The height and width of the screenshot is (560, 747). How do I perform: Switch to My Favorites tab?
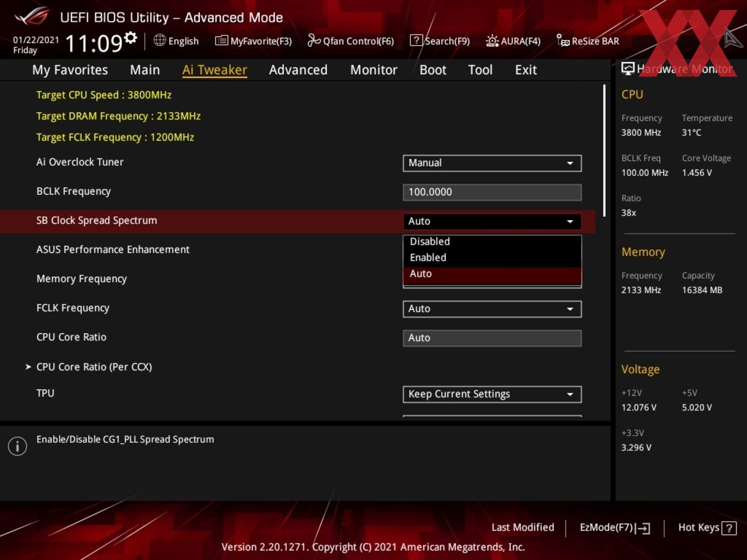point(70,70)
